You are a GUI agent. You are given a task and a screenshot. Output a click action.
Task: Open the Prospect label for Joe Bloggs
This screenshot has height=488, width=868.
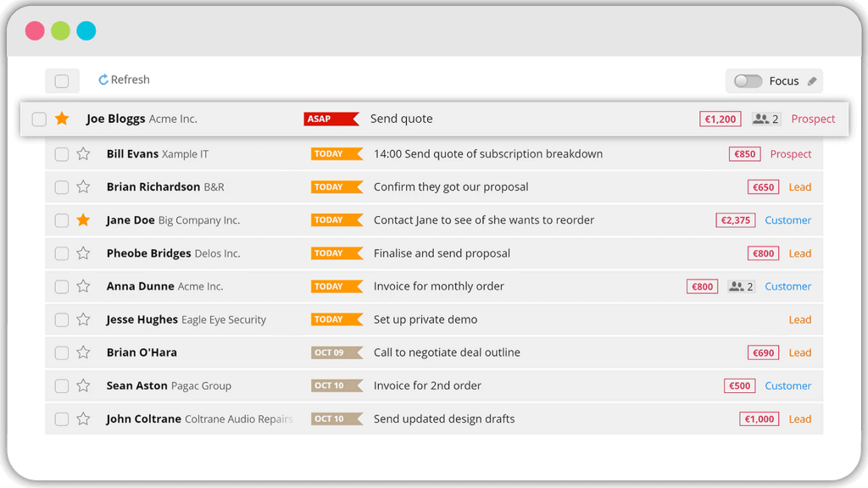(x=812, y=119)
